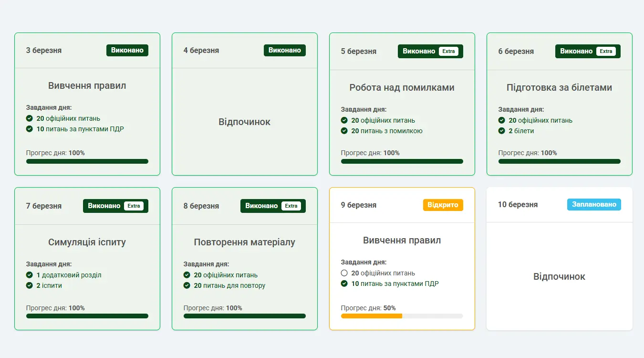Select the 10 березня 'Відпочинок' rest card
This screenshot has width=644, height=358.
pyautogui.click(x=559, y=276)
